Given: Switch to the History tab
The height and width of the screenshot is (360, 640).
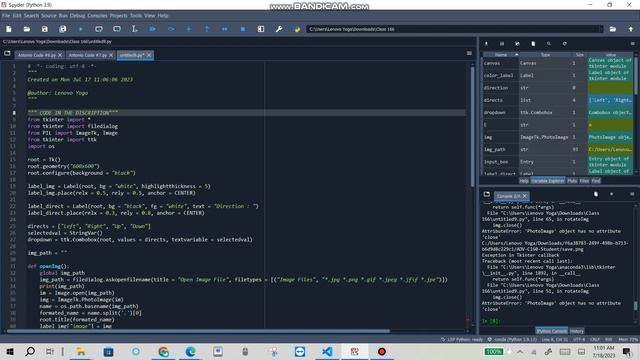Looking at the screenshot, I should point(576,331).
